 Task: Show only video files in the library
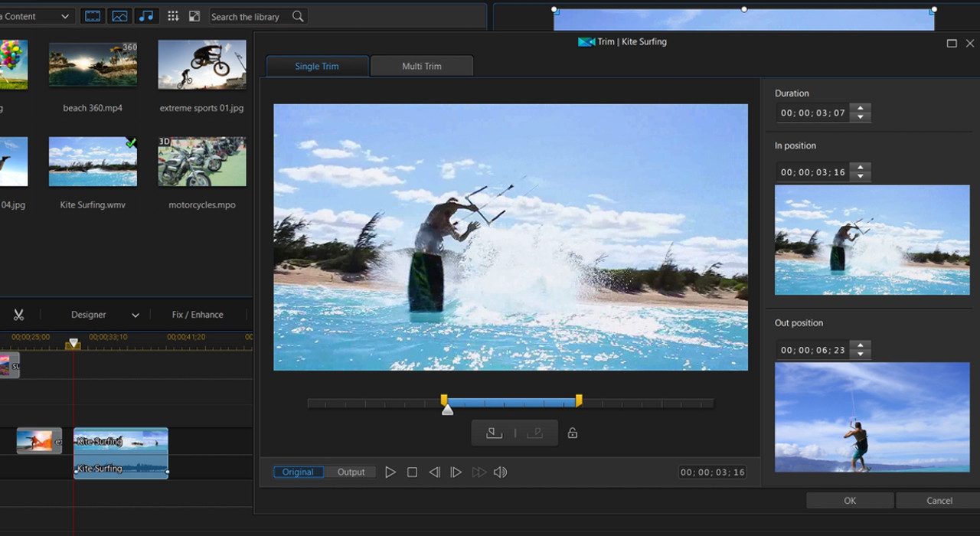coord(93,16)
